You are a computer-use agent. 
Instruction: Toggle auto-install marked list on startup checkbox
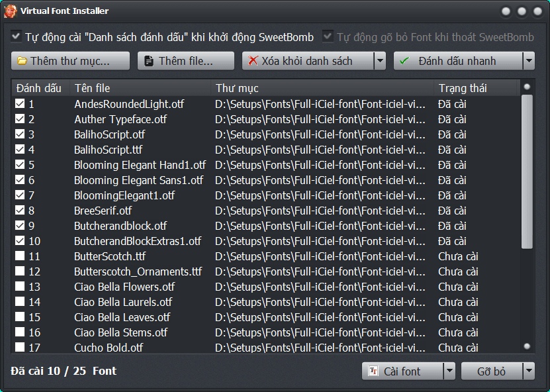click(x=17, y=37)
